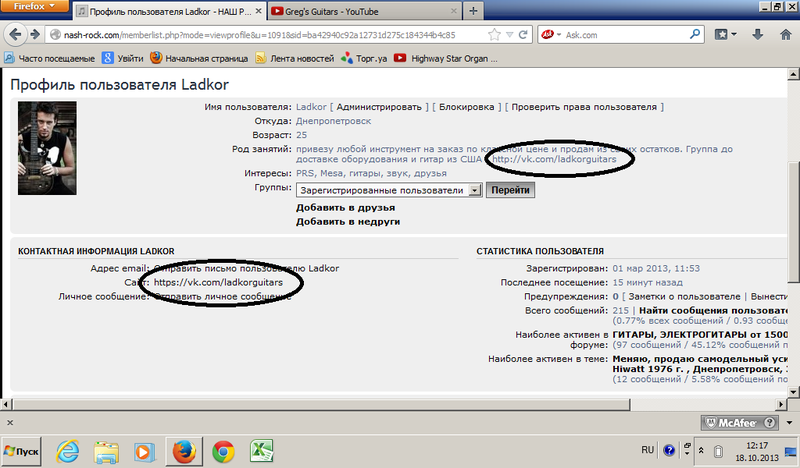Click the registration date 01 мар 2013, 11:53

click(x=656, y=268)
